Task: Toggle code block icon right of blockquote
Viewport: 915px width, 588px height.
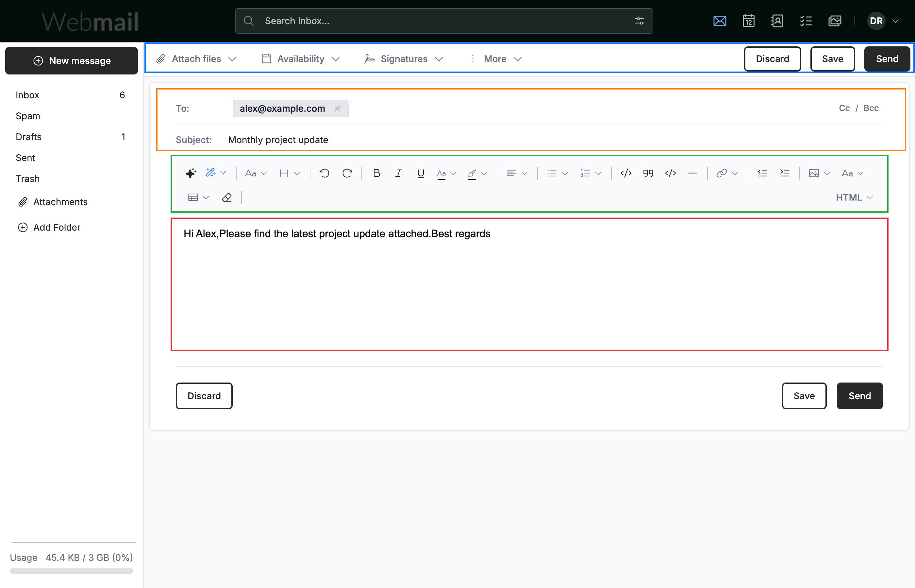Action: [x=670, y=173]
